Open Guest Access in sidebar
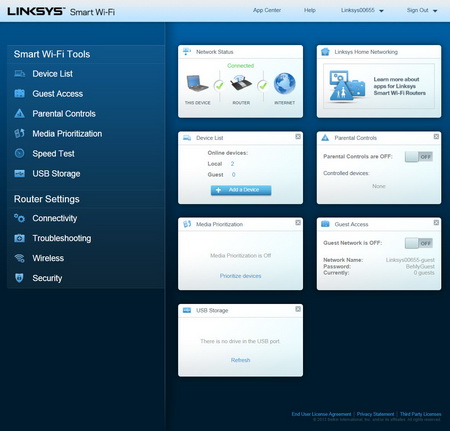Image resolution: width=450 pixels, height=431 pixels. [x=58, y=94]
